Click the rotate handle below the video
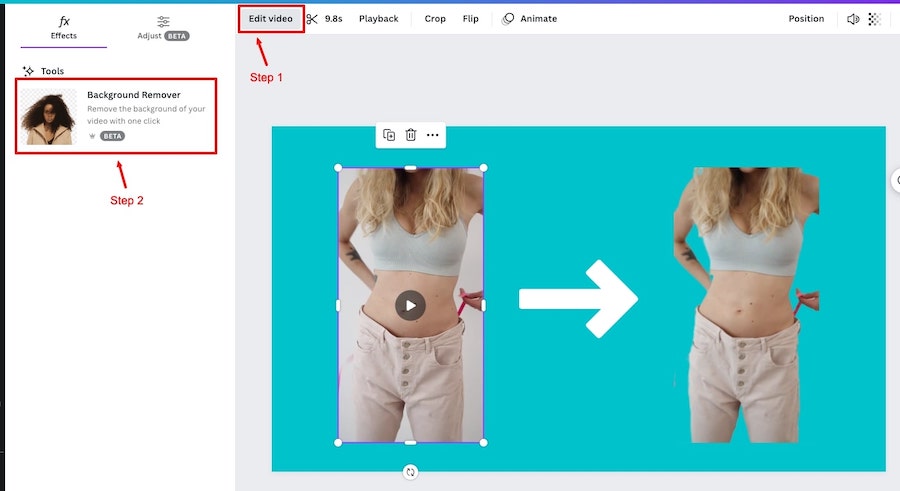Image resolution: width=900 pixels, height=491 pixels. [410, 472]
